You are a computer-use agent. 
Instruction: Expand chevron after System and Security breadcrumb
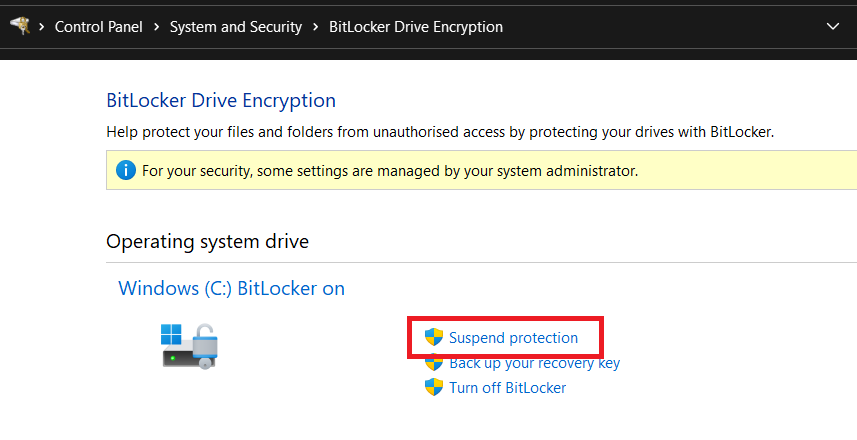(x=316, y=27)
